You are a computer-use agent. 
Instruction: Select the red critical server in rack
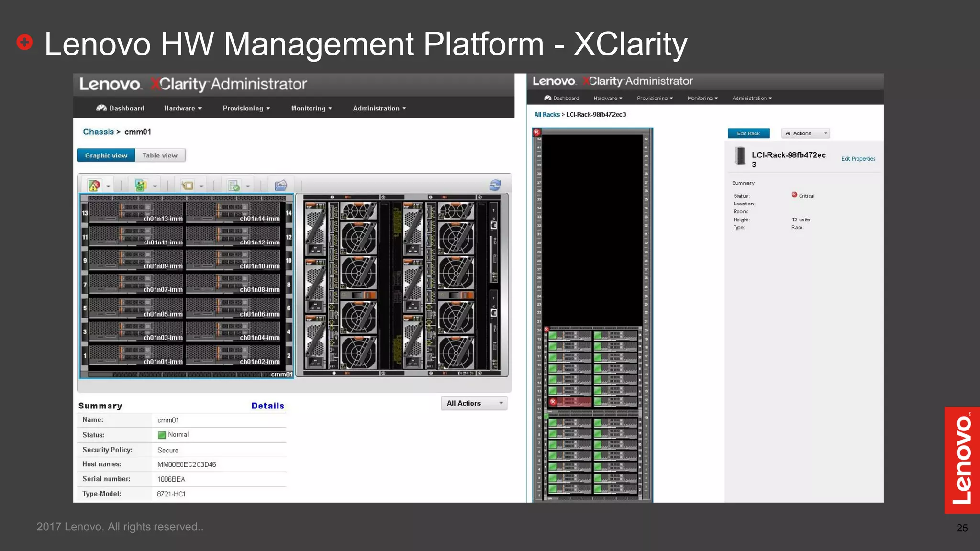[570, 402]
